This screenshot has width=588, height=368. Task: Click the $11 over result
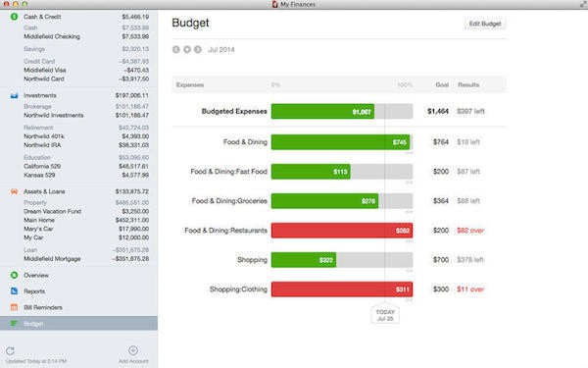(x=470, y=289)
